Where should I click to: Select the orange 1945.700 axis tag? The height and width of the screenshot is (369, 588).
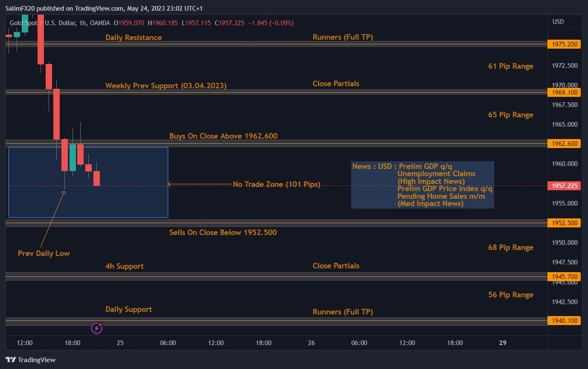point(564,276)
